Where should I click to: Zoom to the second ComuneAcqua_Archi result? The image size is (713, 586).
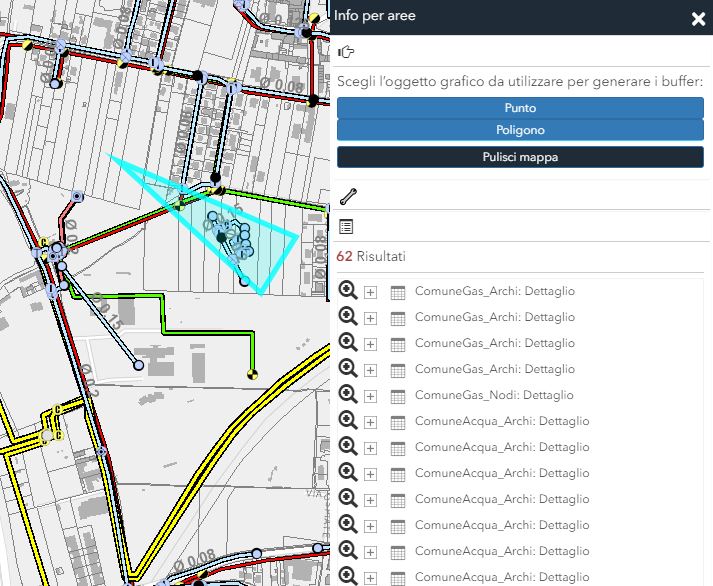pos(348,446)
